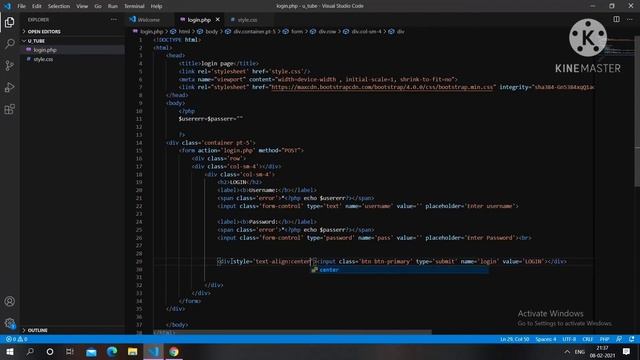This screenshot has width=640, height=360.
Task: Open the View menu
Action: [x=82, y=6]
